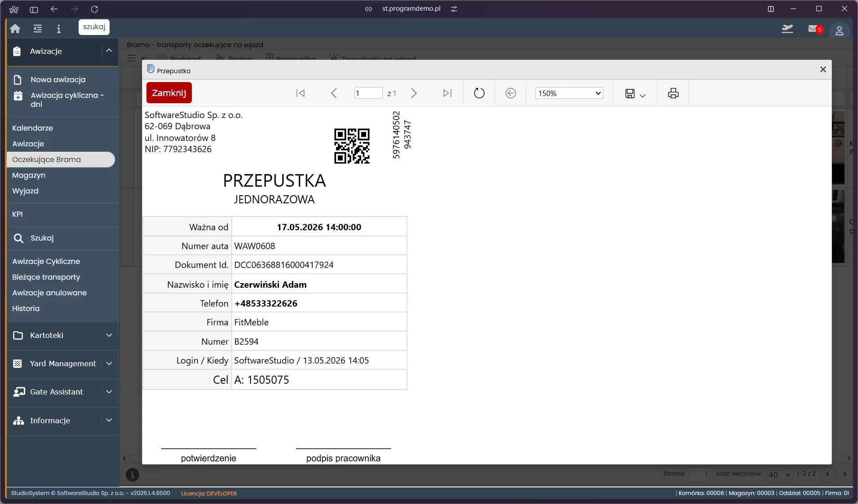Go to last report page
Viewport: 858px width, 504px height.
coord(447,93)
